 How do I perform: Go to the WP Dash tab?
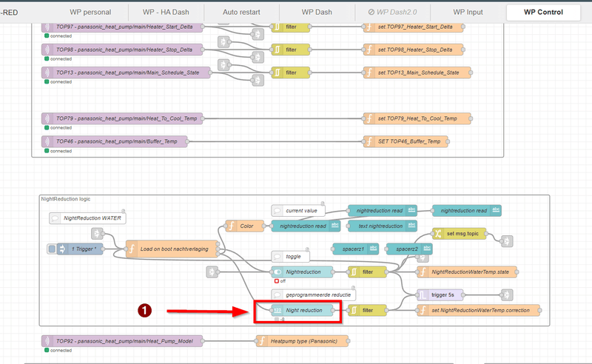click(317, 12)
